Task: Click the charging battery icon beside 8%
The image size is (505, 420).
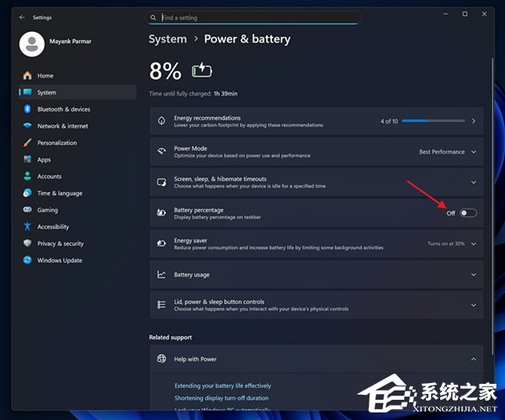Action: (202, 70)
